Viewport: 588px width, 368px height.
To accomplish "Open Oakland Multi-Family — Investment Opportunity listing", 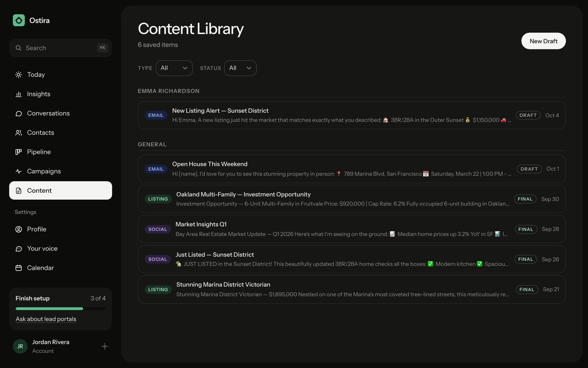I will click(352, 199).
